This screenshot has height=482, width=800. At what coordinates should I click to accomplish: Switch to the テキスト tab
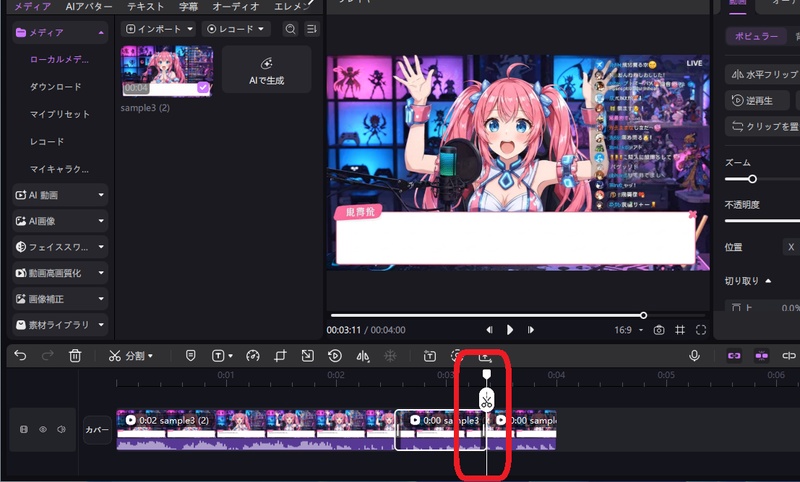click(145, 7)
